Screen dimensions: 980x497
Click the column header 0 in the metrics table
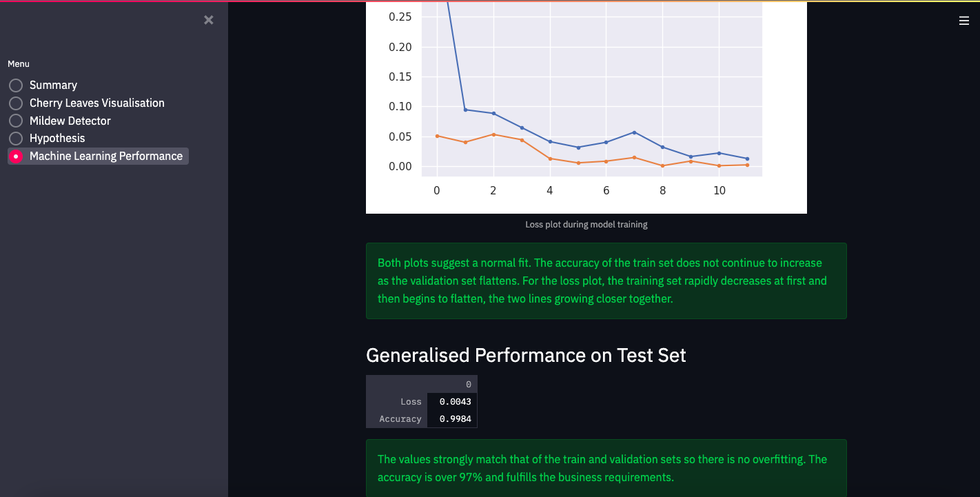coord(469,383)
